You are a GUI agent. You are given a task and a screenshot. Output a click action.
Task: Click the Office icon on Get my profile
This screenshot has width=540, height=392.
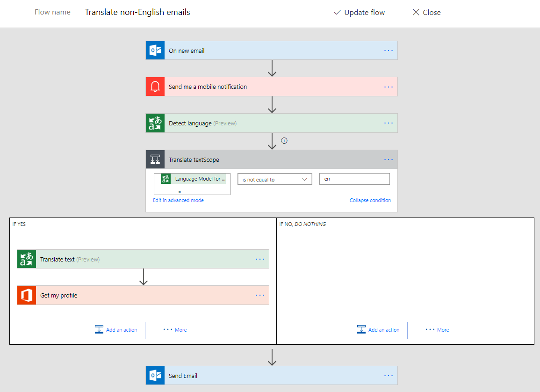(x=27, y=296)
